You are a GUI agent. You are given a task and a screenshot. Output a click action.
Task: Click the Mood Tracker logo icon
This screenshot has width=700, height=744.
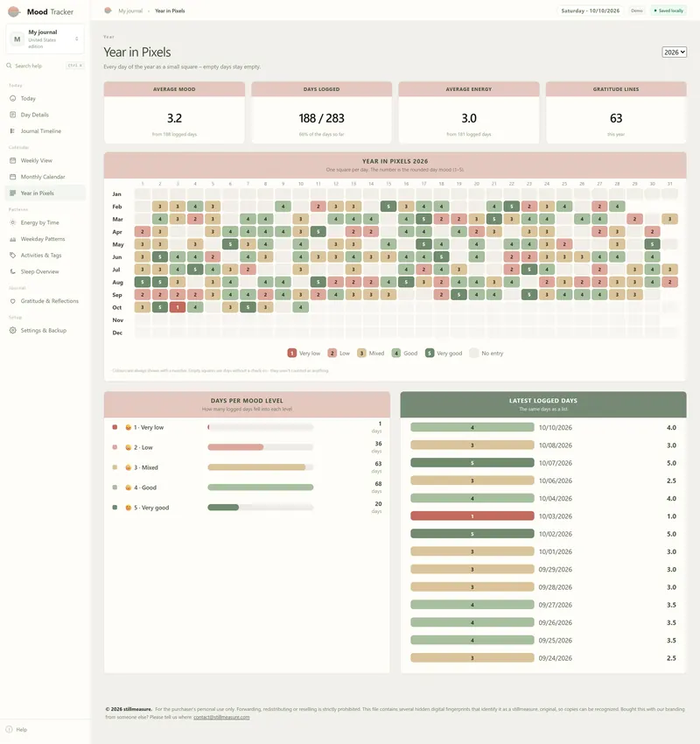click(x=14, y=11)
